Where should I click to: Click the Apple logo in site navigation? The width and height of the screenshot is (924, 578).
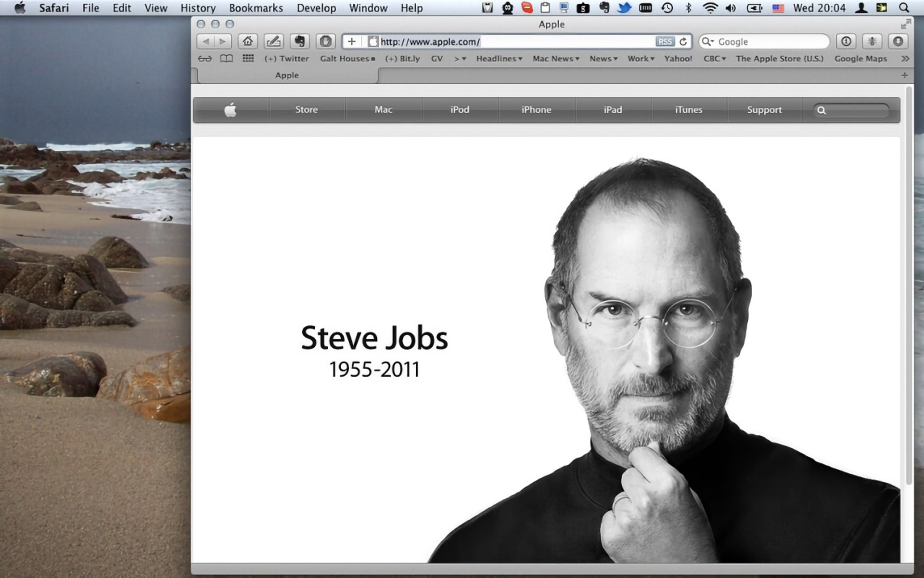tap(231, 110)
